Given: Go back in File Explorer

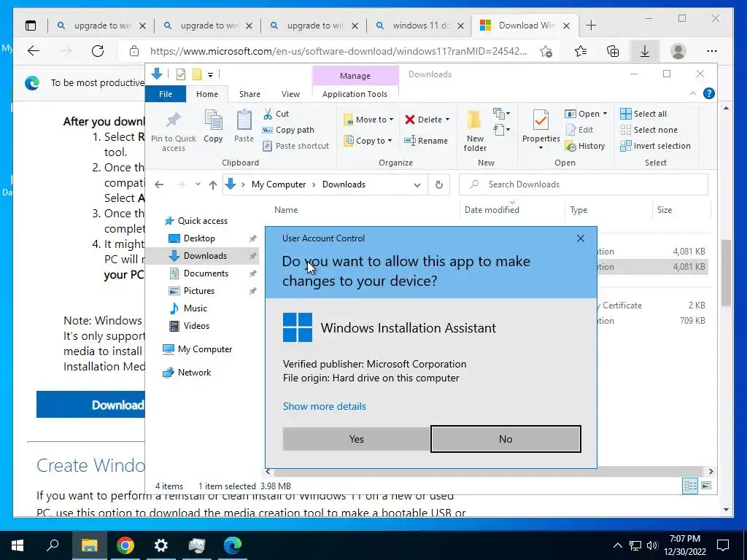Looking at the screenshot, I should (x=159, y=184).
